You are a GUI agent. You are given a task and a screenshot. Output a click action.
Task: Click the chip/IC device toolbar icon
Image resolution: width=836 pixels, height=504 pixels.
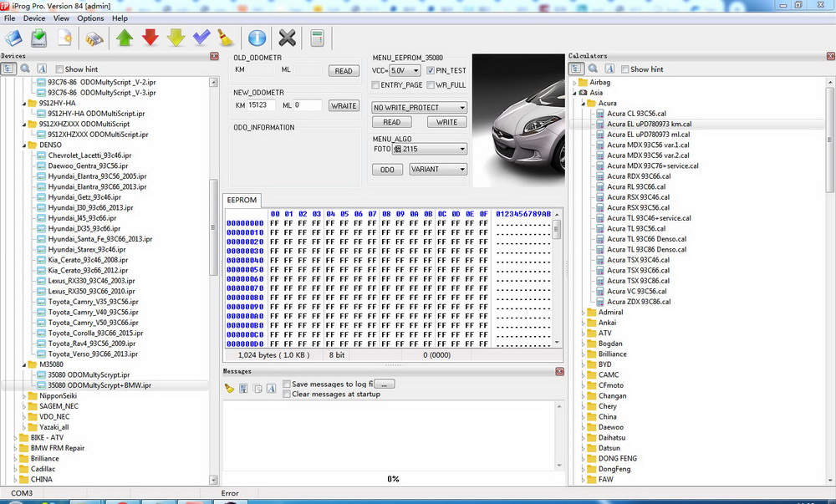pyautogui.click(x=94, y=38)
